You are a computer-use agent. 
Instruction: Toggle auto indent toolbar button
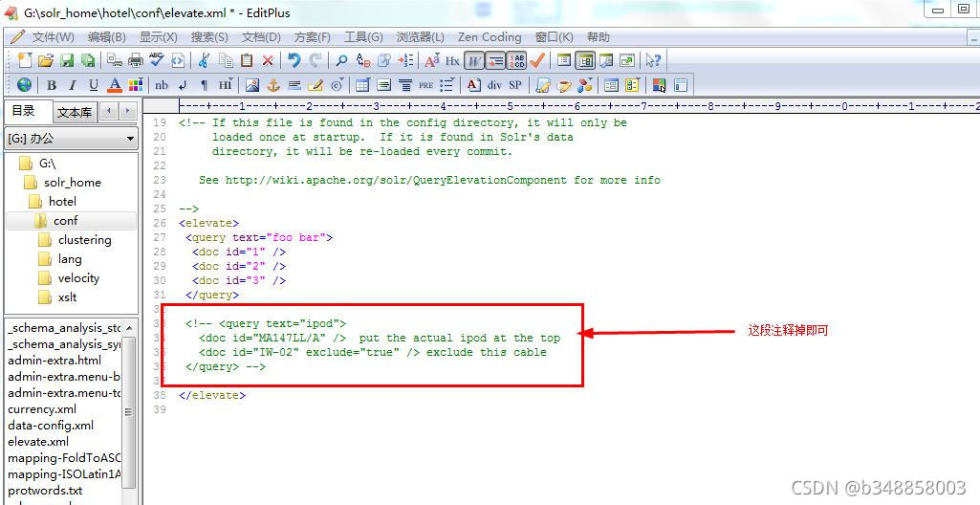click(x=495, y=60)
